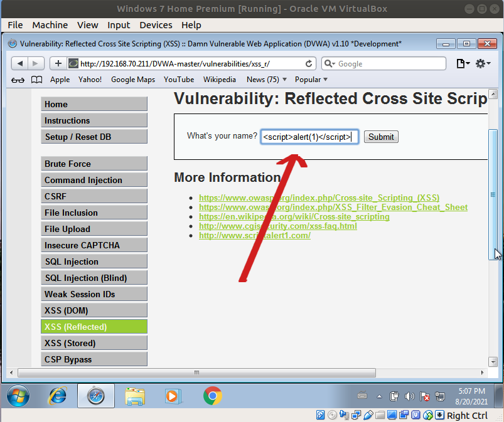Viewport: 504px width, 422px height.
Task: Click the vertical scrollbar down arrow
Action: [x=493, y=362]
